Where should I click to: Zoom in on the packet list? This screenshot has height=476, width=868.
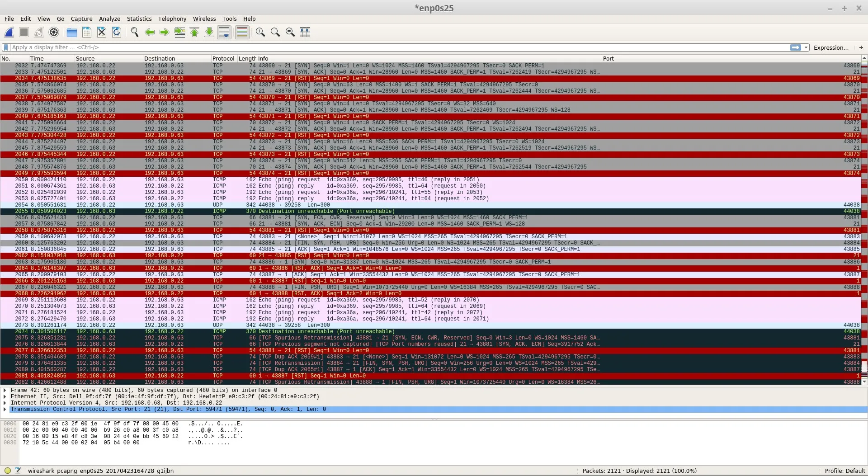[x=260, y=32]
